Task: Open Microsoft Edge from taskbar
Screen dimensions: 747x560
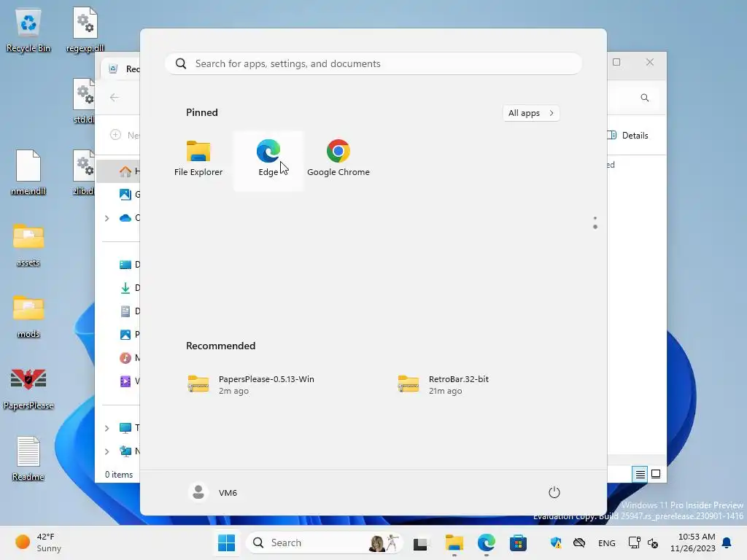Action: point(486,542)
